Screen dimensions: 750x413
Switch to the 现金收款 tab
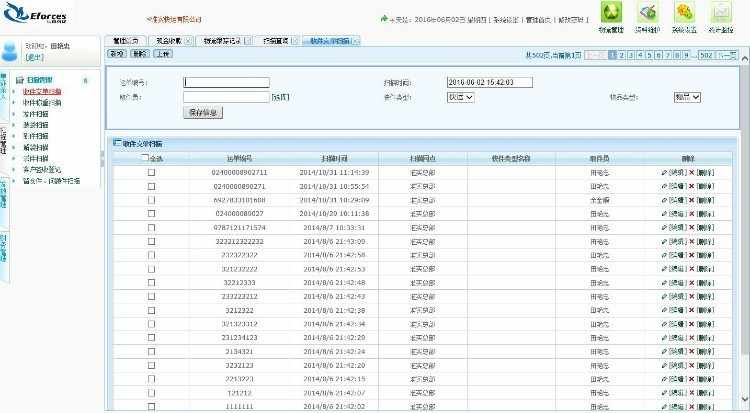pyautogui.click(x=169, y=41)
